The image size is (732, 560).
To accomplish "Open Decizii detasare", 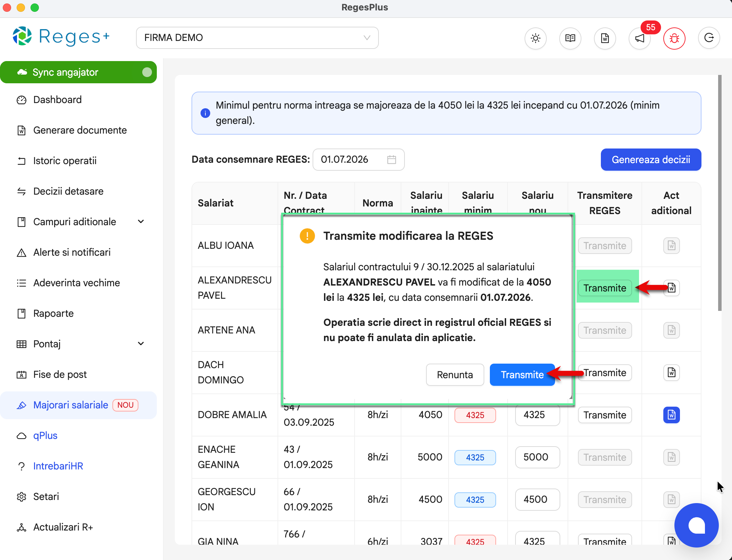I will (x=78, y=192).
